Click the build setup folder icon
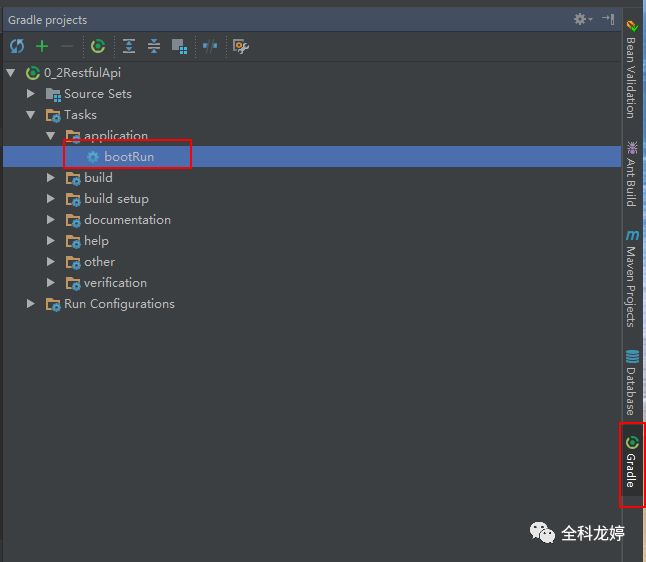This screenshot has width=646, height=562. click(73, 199)
